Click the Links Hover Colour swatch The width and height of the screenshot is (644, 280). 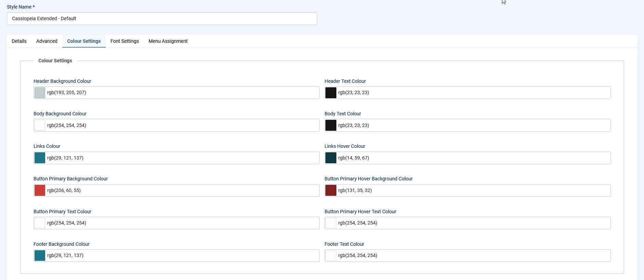331,158
